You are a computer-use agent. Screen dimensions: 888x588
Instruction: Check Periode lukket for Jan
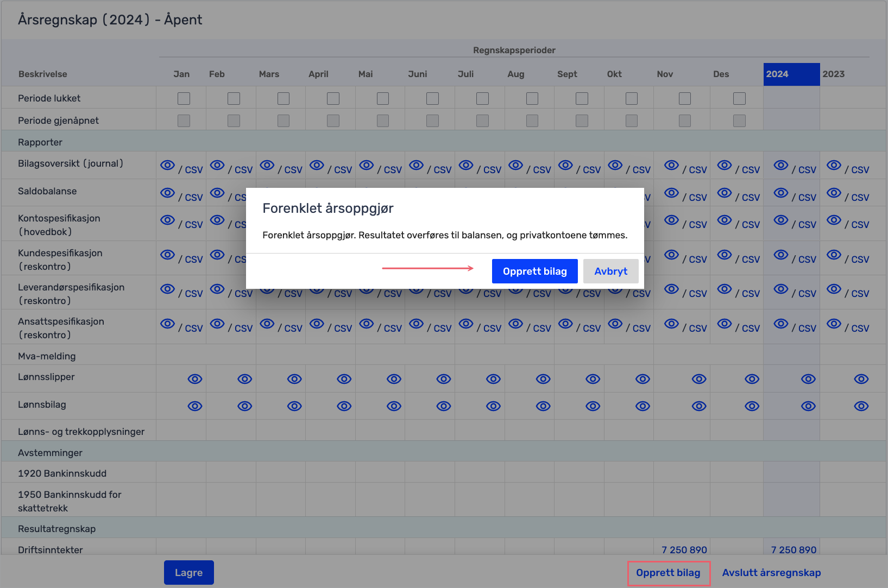coord(184,98)
